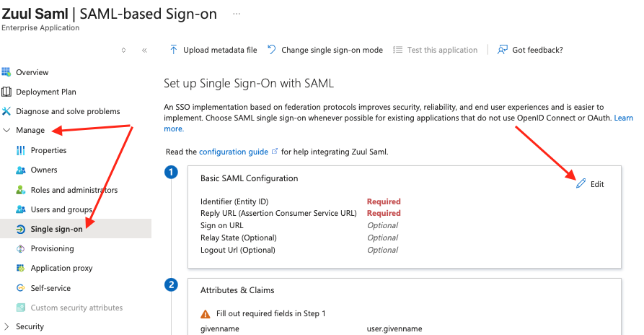Click the Owners people icon

(21, 170)
